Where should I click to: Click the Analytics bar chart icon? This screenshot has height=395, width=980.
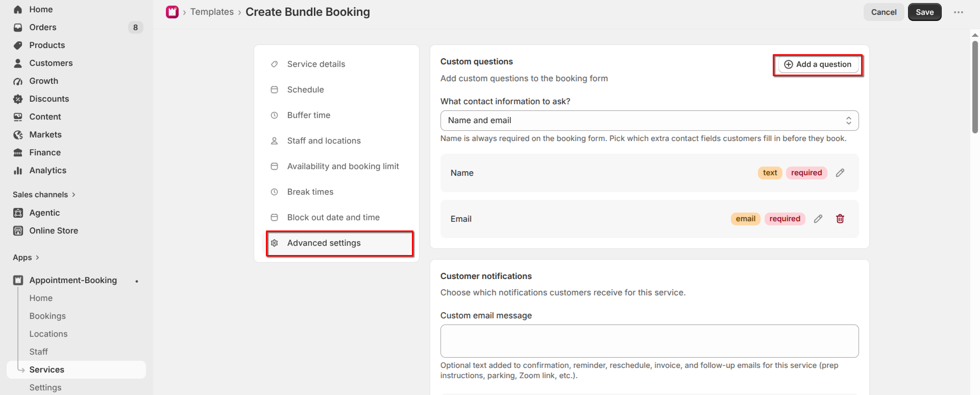coord(18,171)
